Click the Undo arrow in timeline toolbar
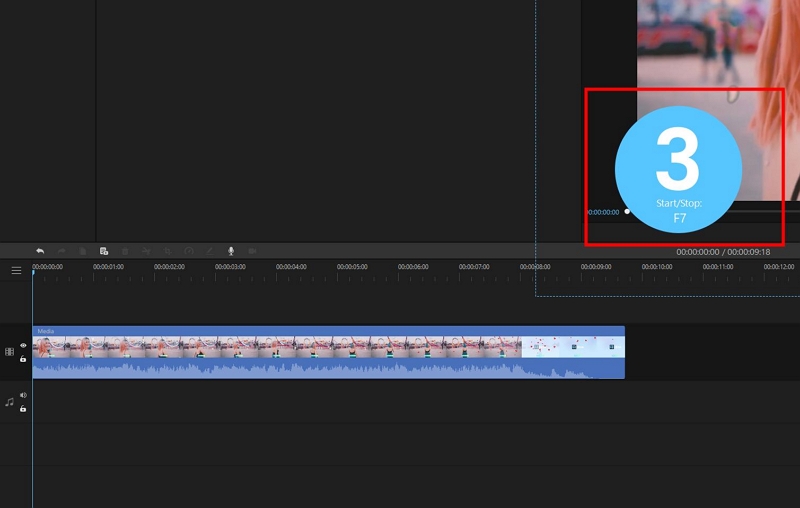This screenshot has width=800, height=508. (40, 251)
